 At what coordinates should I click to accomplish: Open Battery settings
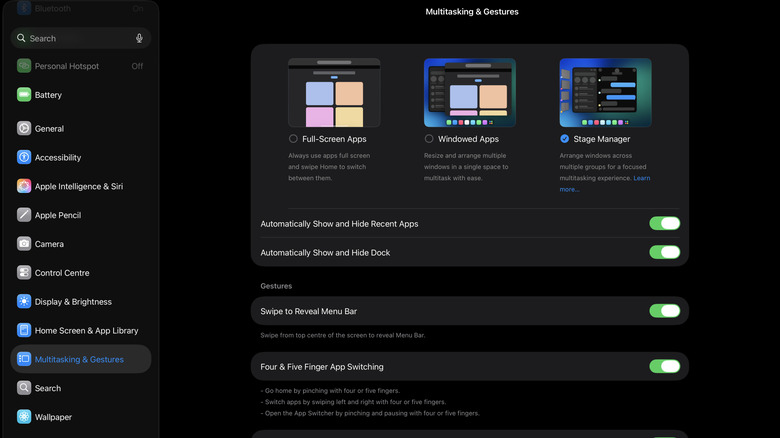click(x=81, y=95)
